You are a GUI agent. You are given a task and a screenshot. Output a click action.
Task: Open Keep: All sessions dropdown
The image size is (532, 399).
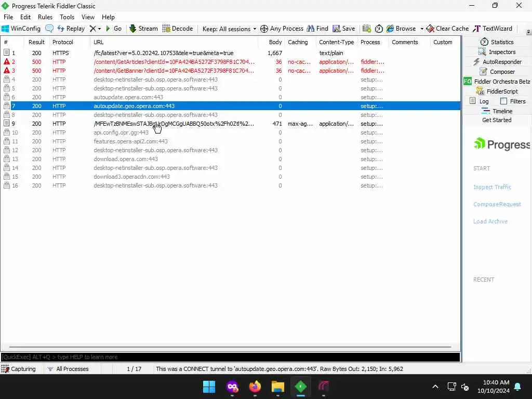click(229, 29)
